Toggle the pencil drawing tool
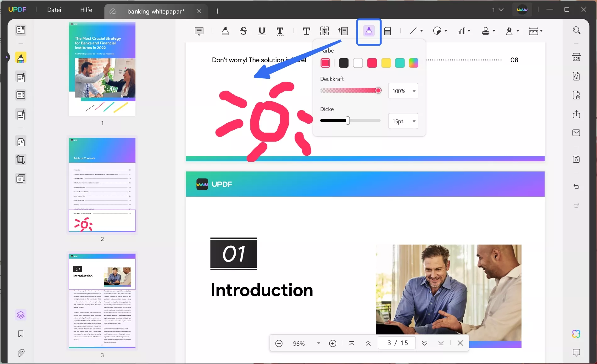597x364 pixels. coord(369,31)
